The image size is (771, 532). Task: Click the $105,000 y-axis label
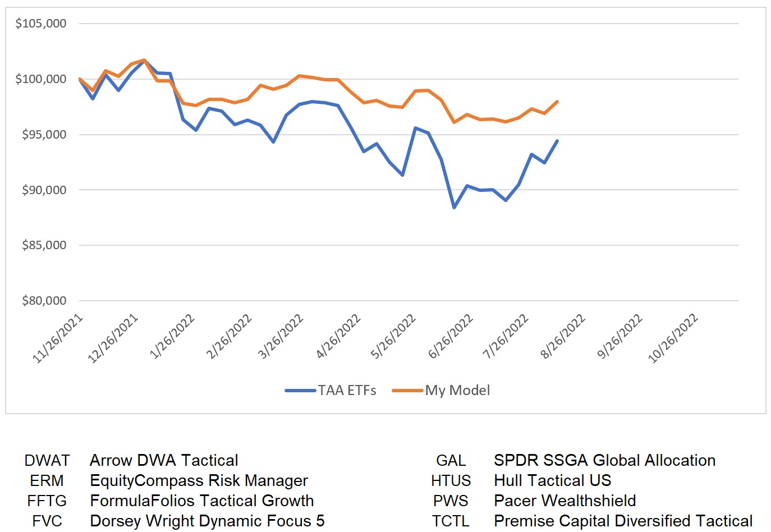point(41,24)
